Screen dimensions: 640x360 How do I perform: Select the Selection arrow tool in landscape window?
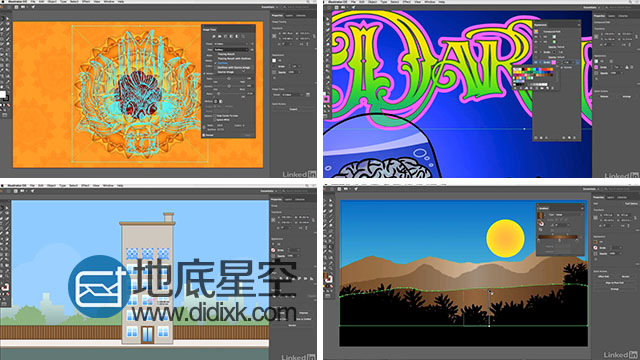click(326, 200)
